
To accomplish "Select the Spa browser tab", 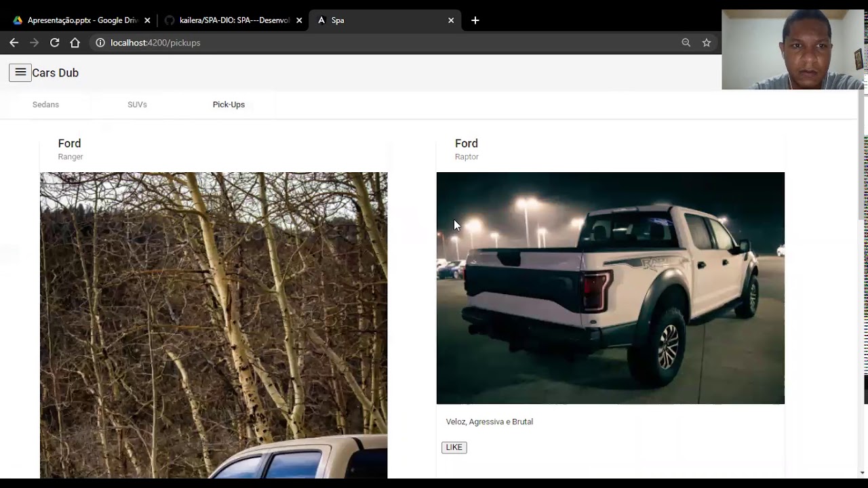I will [385, 20].
